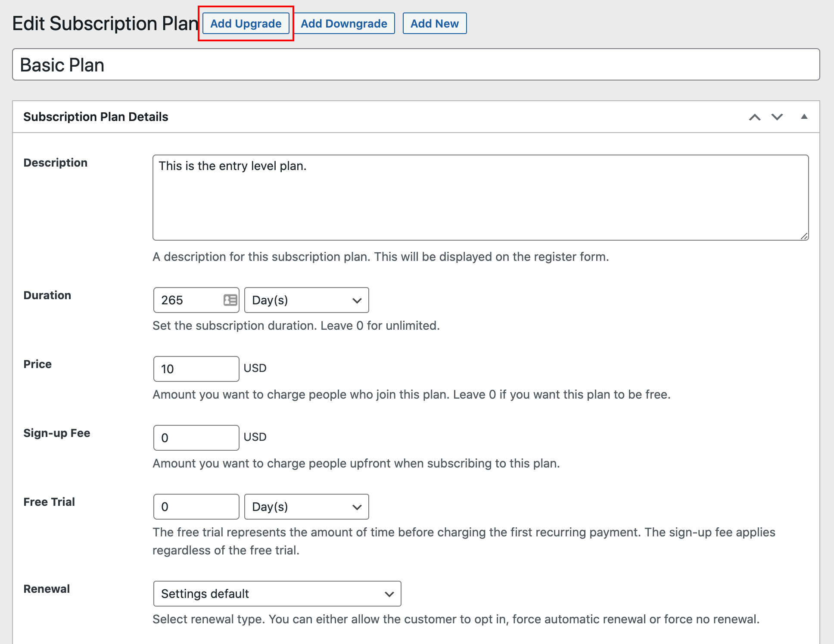Image resolution: width=834 pixels, height=644 pixels.
Task: Click the Price input field
Action: (196, 369)
